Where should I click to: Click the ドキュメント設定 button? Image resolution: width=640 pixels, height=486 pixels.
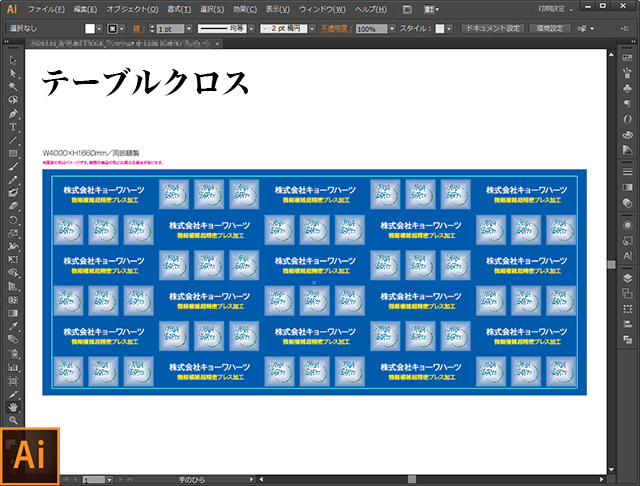(493, 29)
